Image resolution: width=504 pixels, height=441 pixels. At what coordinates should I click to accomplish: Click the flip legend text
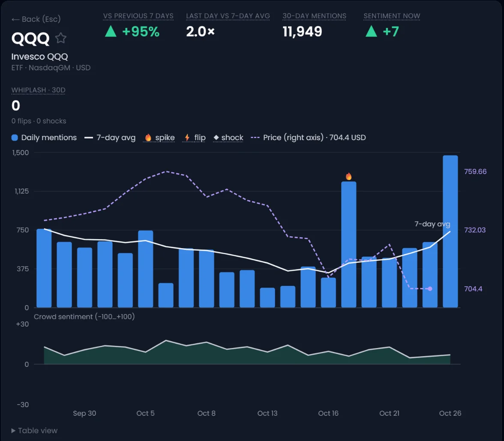coord(200,138)
